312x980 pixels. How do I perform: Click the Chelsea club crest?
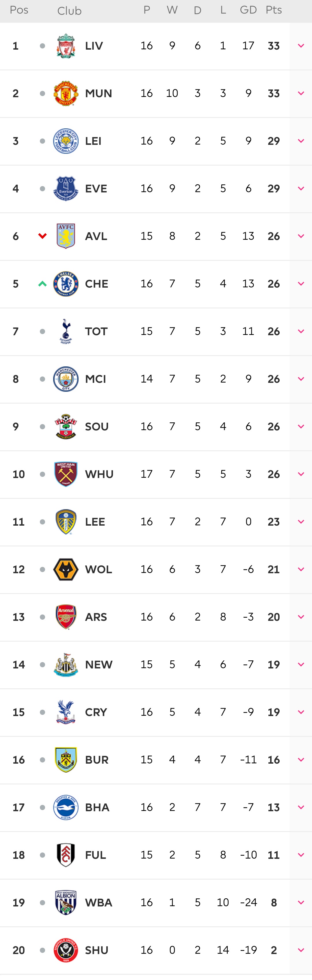(66, 284)
